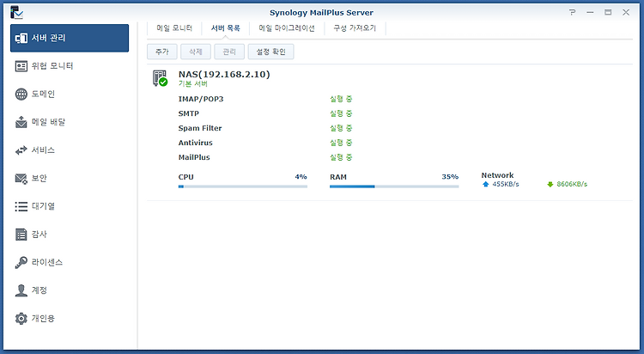Viewport: 644px width, 354px height.
Task: Go to the 구성 가져오기 tab
Action: [355, 28]
